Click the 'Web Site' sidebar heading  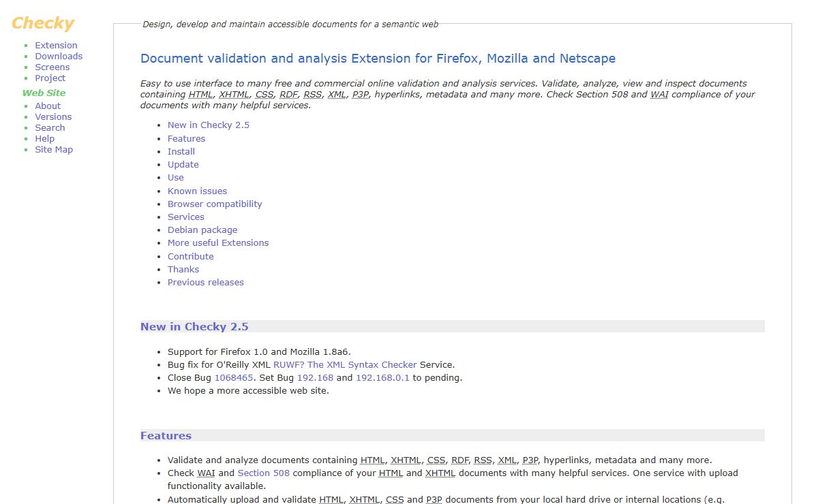click(44, 93)
